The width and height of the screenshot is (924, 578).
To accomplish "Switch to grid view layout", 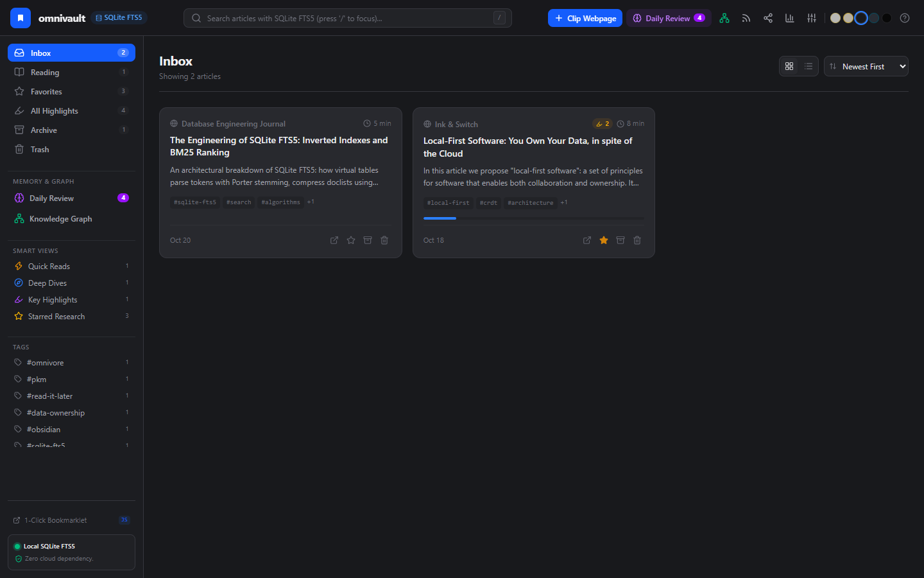I will click(789, 66).
